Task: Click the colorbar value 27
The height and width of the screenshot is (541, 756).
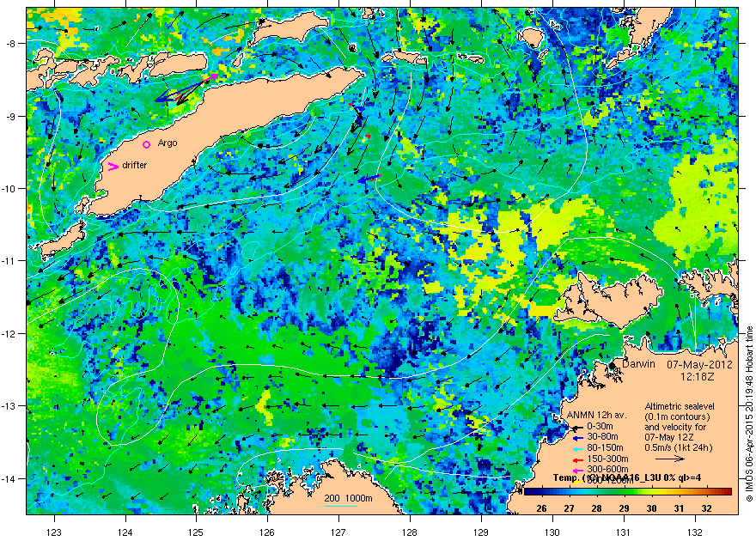Action: point(570,508)
